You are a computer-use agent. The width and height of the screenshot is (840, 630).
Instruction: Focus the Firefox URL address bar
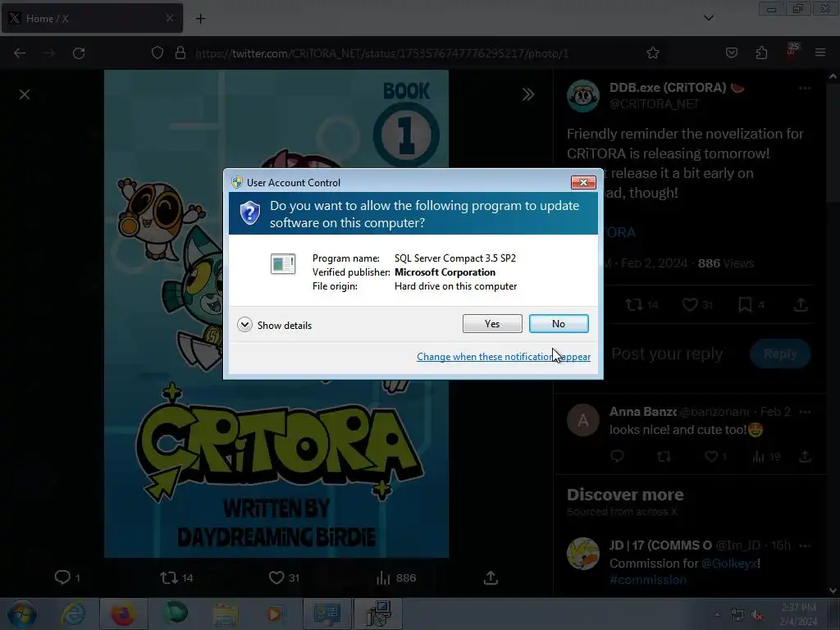pyautogui.click(x=382, y=53)
